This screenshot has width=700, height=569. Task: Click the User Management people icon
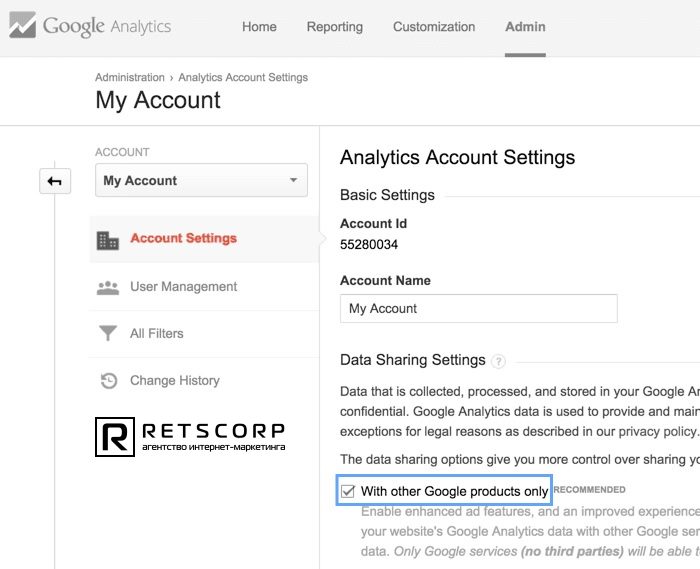pos(108,288)
